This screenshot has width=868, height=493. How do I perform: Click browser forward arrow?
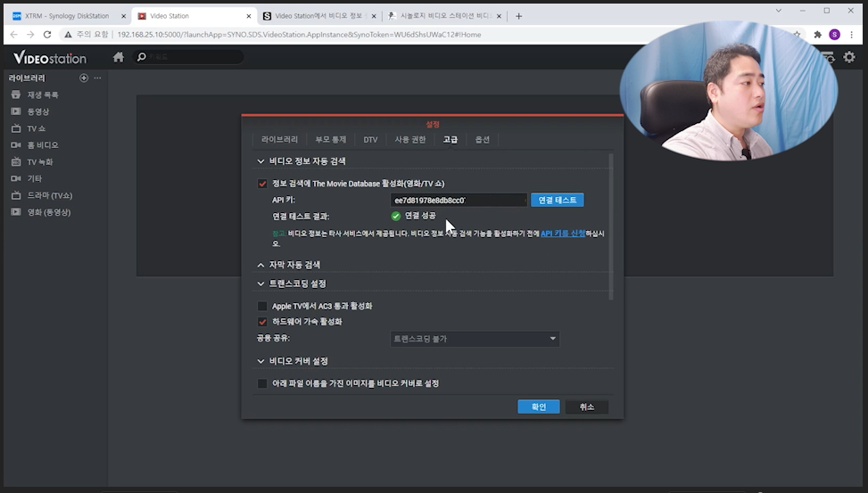click(x=30, y=34)
